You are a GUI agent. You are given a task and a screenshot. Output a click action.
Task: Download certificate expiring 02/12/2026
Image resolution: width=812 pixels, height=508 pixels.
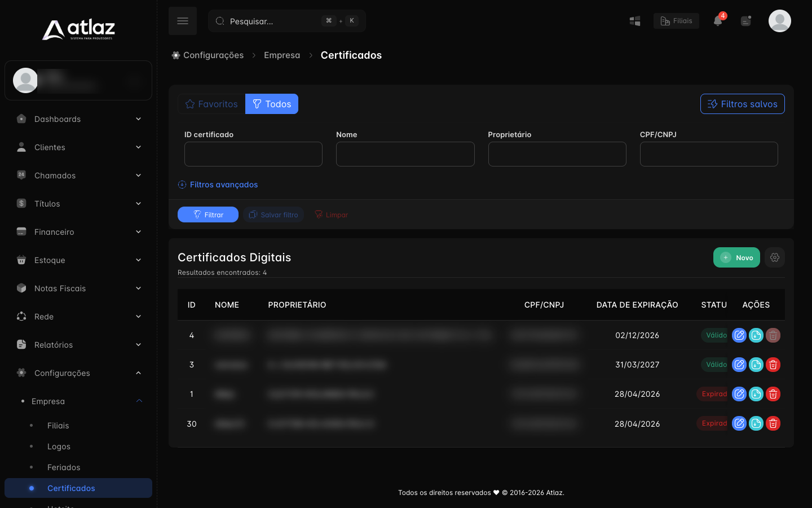756,335
